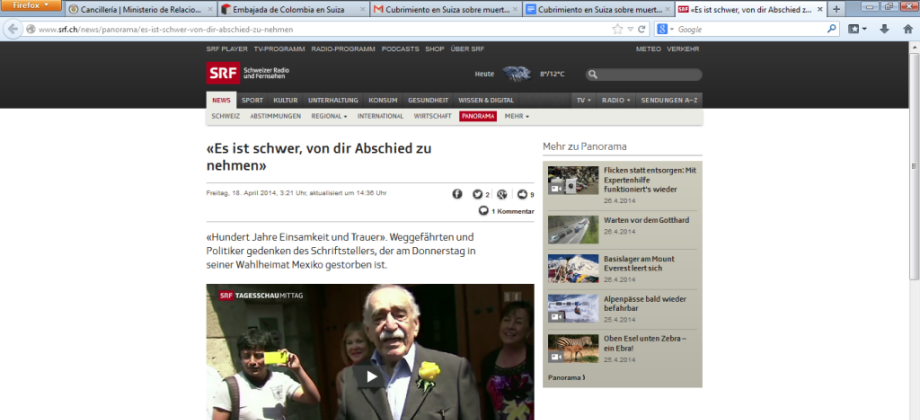Image resolution: width=920 pixels, height=420 pixels.
Task: Open 'Basislager am Mount Everest leert sich' article
Action: (639, 263)
